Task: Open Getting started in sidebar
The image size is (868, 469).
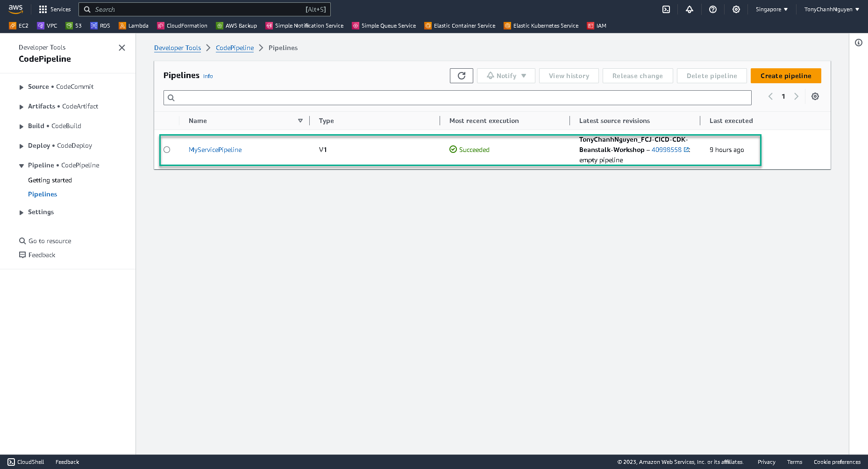Action: pos(50,180)
